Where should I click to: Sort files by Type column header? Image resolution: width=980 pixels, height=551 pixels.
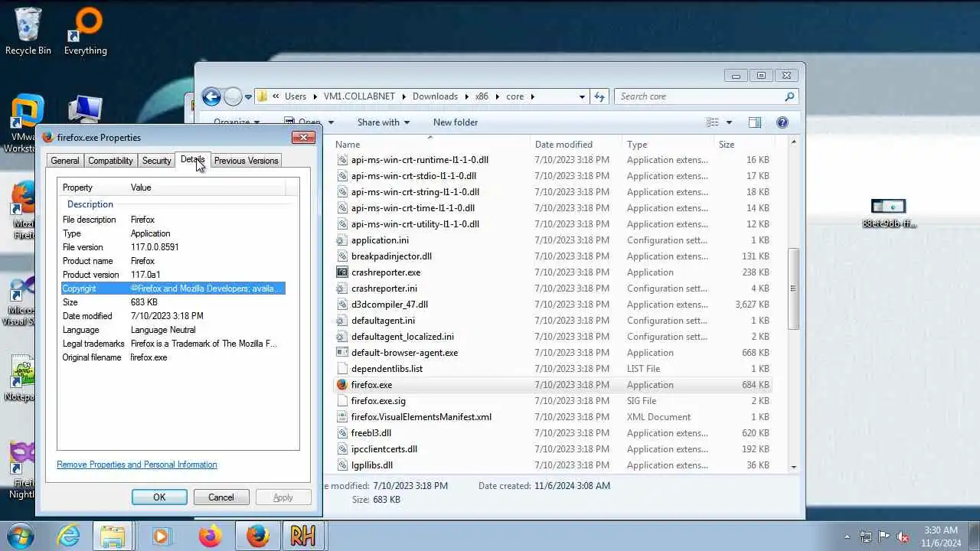(668, 145)
